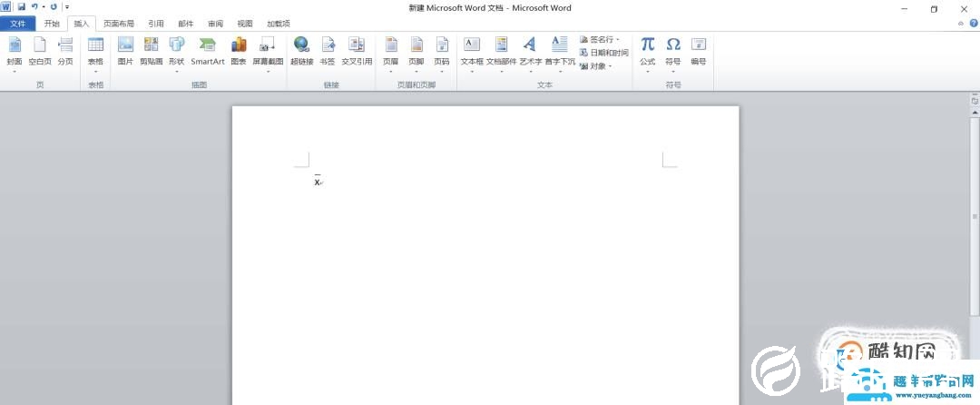
Task: Insert a picture with the 图片 icon
Action: 125,49
